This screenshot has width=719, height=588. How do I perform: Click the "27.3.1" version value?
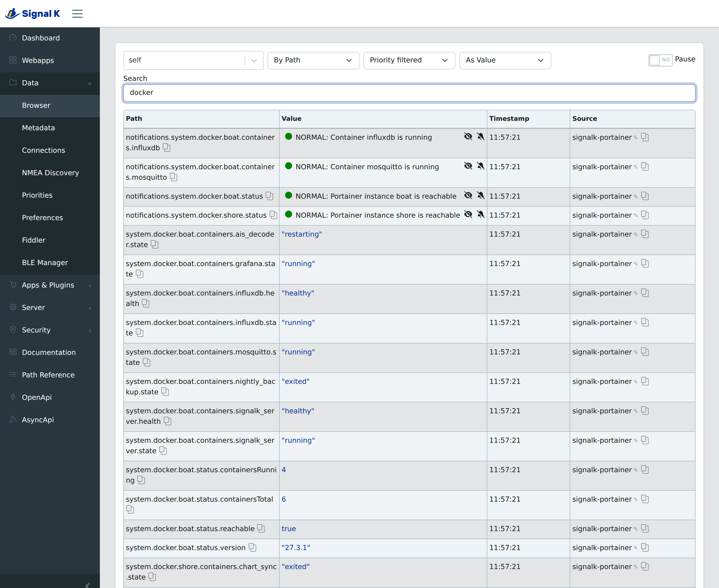(296, 548)
